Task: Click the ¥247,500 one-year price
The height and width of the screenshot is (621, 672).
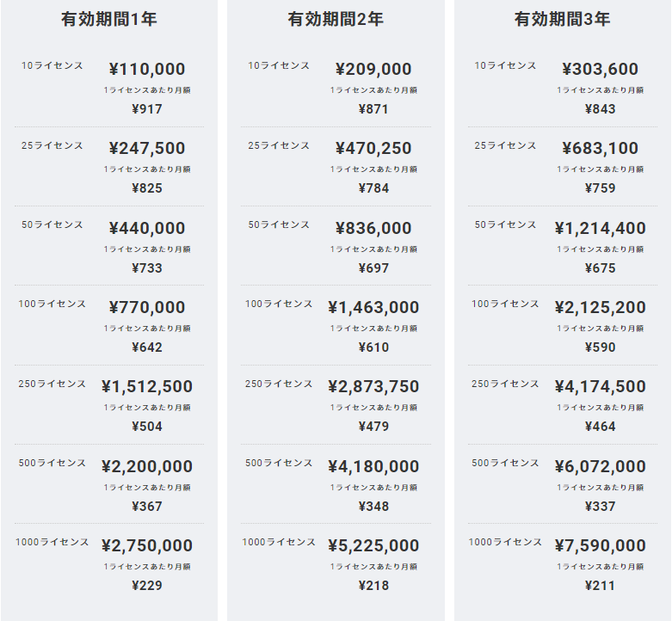Action: (x=147, y=148)
